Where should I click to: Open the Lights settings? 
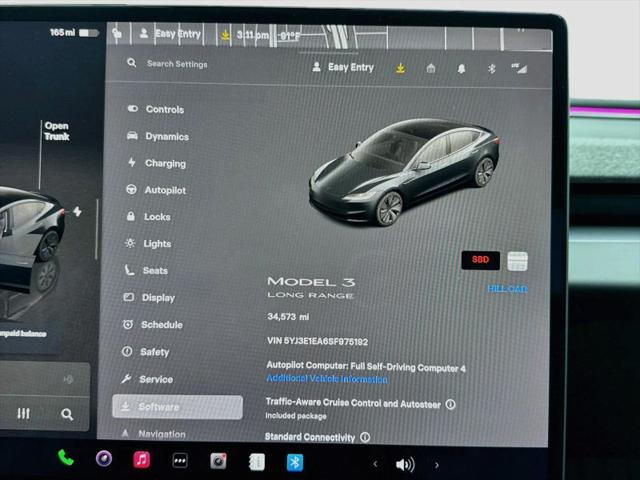click(148, 244)
